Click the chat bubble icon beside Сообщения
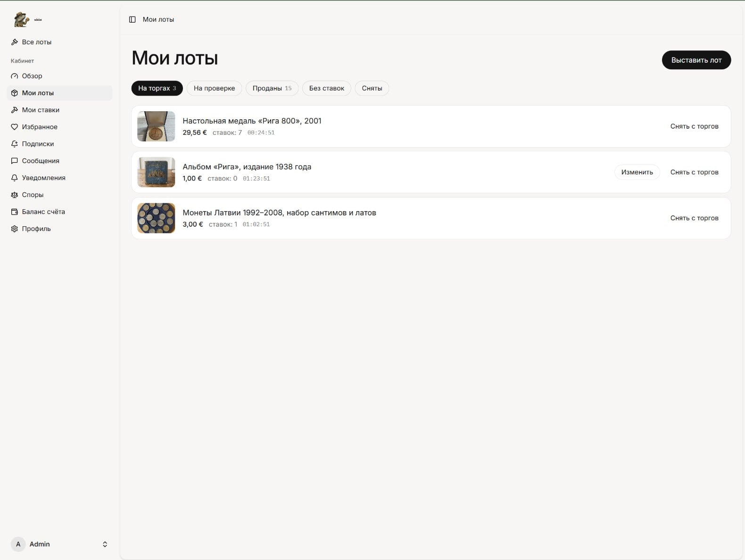This screenshot has height=560, width=745. (x=15, y=161)
